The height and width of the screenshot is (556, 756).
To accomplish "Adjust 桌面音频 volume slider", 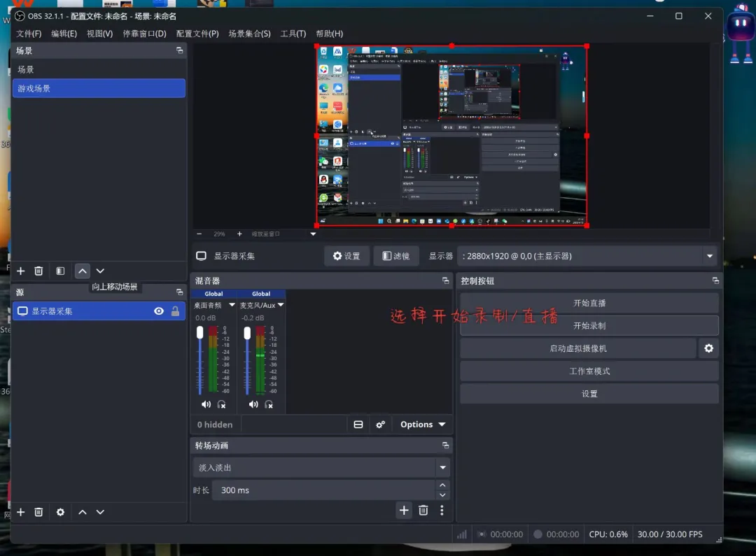I will coord(200,360).
